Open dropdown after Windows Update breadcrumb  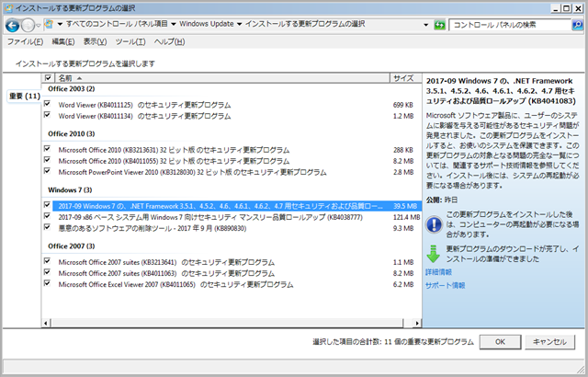point(239,24)
